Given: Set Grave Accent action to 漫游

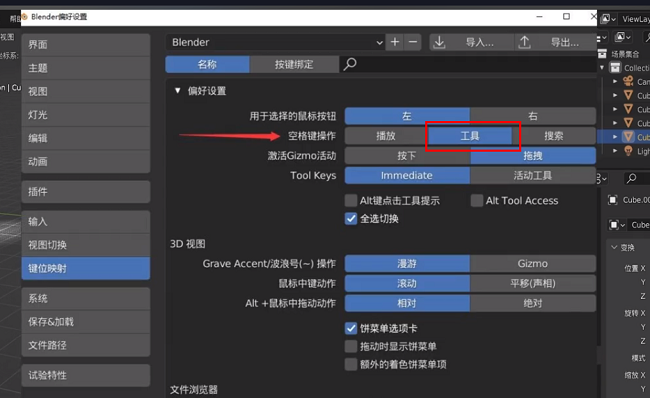Looking at the screenshot, I should pos(407,264).
